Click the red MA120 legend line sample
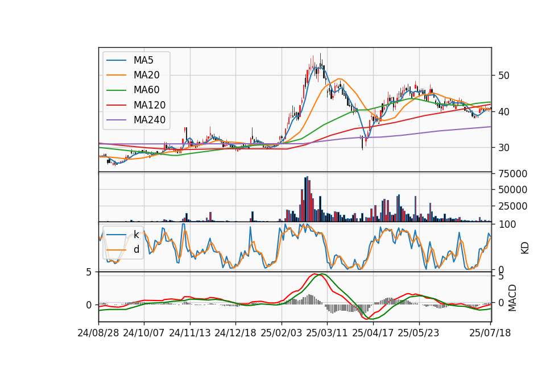This screenshot has width=546, height=392. pyautogui.click(x=116, y=105)
